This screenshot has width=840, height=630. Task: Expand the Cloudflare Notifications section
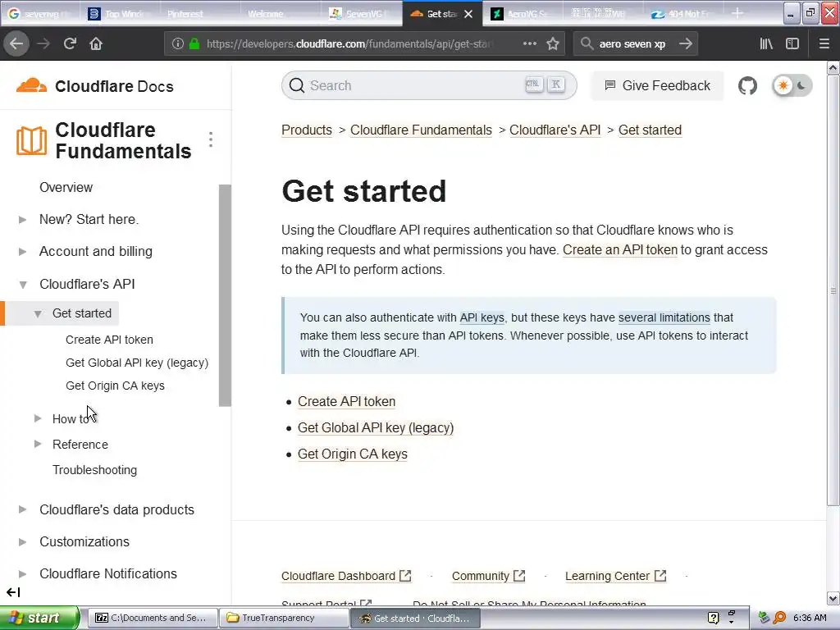pos(22,573)
